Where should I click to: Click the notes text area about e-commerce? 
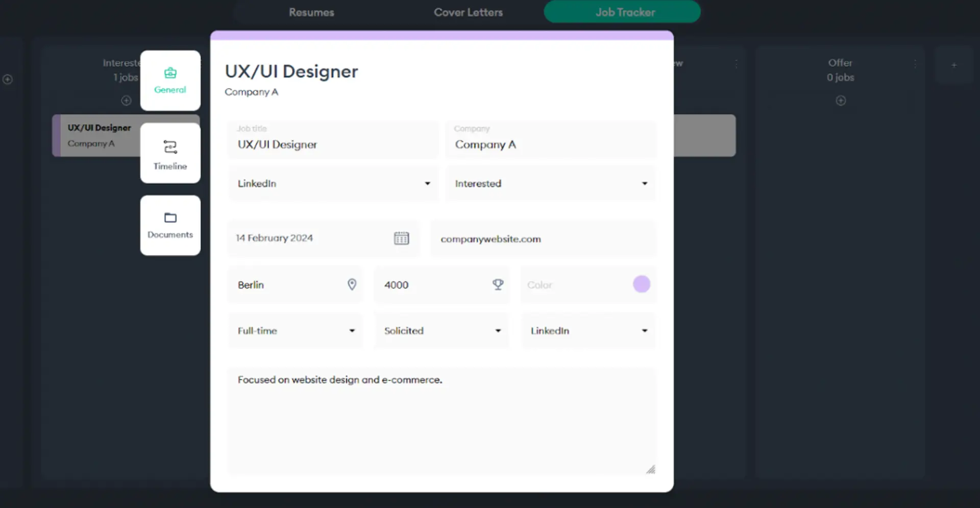pyautogui.click(x=442, y=421)
